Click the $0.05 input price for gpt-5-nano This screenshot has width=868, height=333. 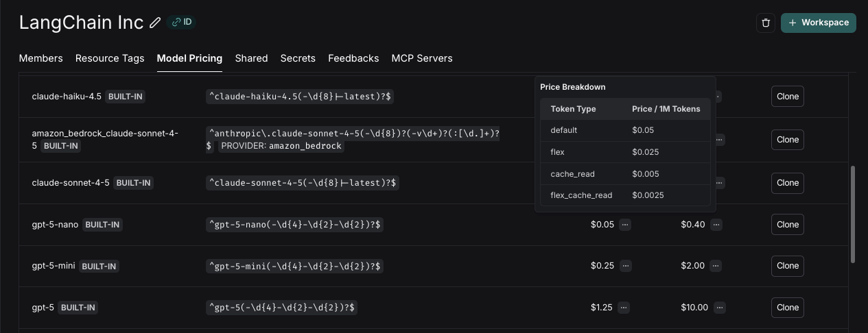pyautogui.click(x=602, y=225)
